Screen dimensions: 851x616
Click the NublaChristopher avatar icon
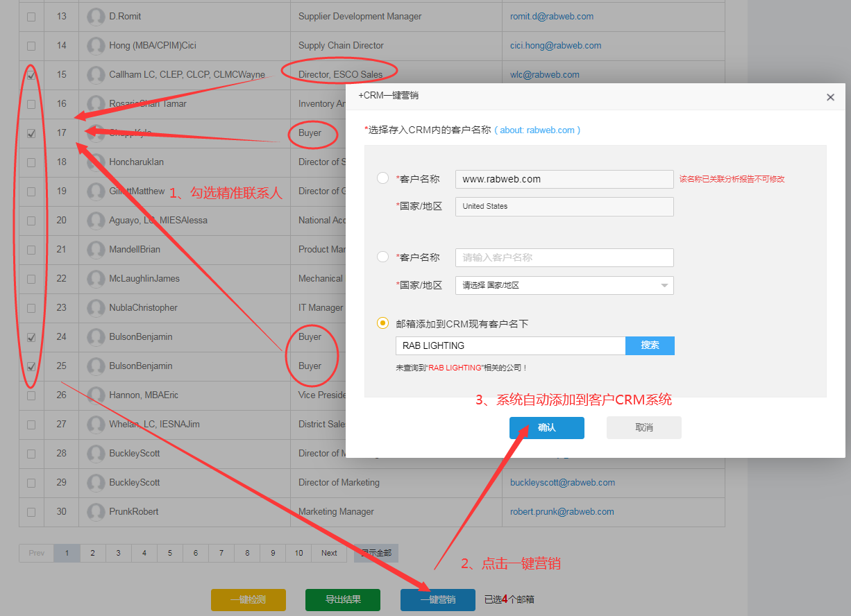point(96,308)
